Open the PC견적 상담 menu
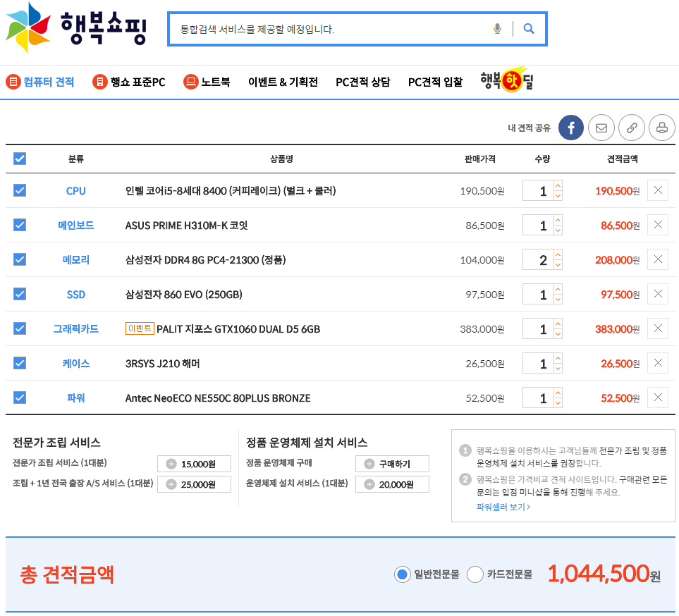The height and width of the screenshot is (616, 679). pos(363,82)
